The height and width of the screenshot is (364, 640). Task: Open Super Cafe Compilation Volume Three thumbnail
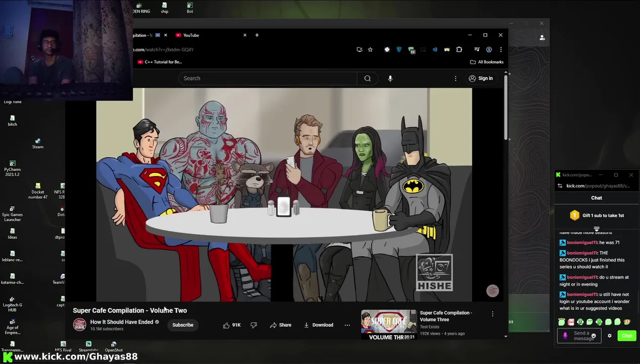point(389,325)
